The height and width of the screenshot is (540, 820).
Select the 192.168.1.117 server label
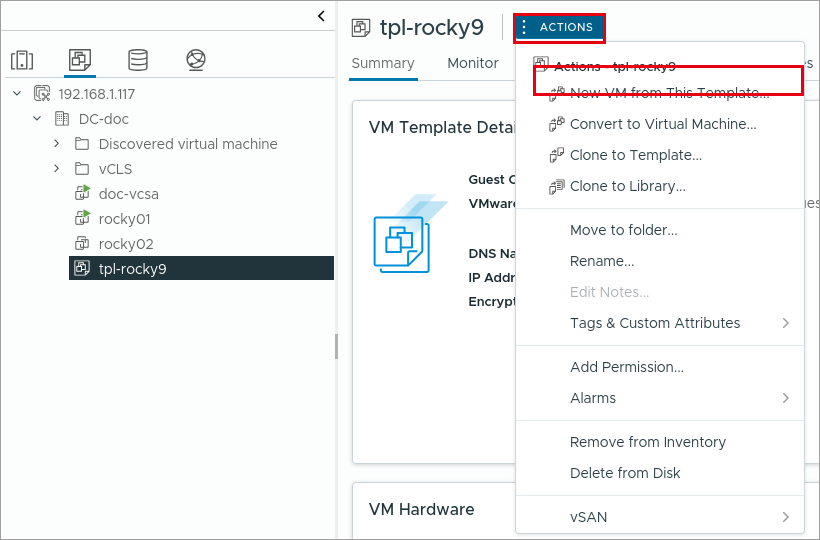97,94
